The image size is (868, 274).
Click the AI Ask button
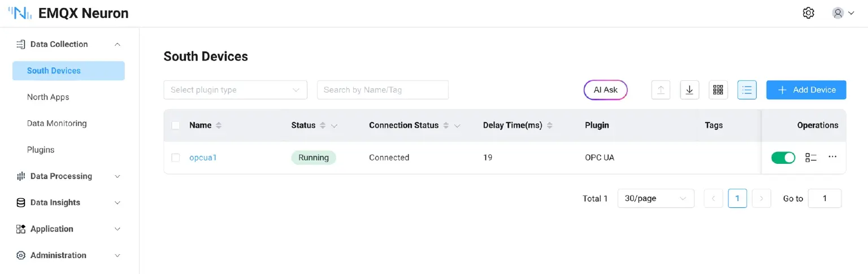[x=605, y=90]
